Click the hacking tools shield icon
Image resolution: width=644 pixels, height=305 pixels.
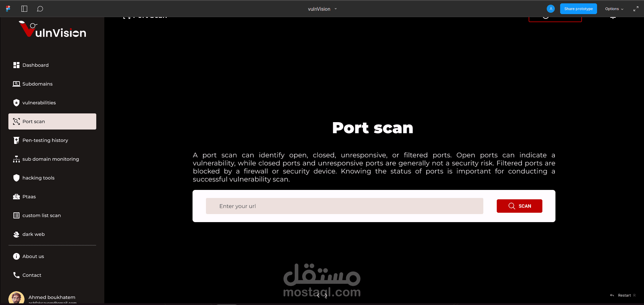point(16,178)
